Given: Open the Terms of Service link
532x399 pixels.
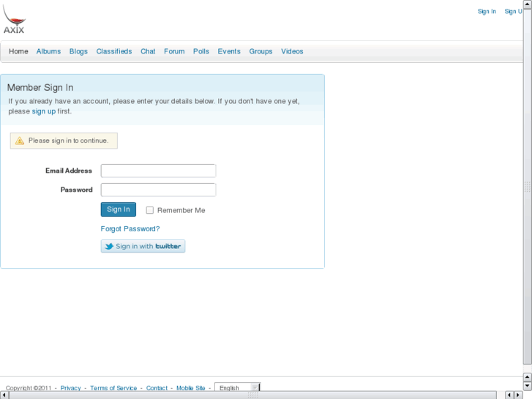Looking at the screenshot, I should [x=113, y=388].
